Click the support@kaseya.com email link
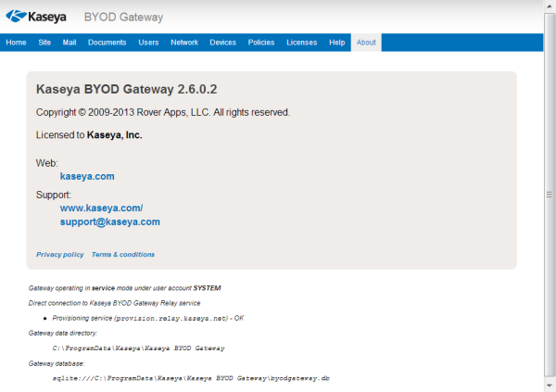556x392 pixels. click(110, 221)
